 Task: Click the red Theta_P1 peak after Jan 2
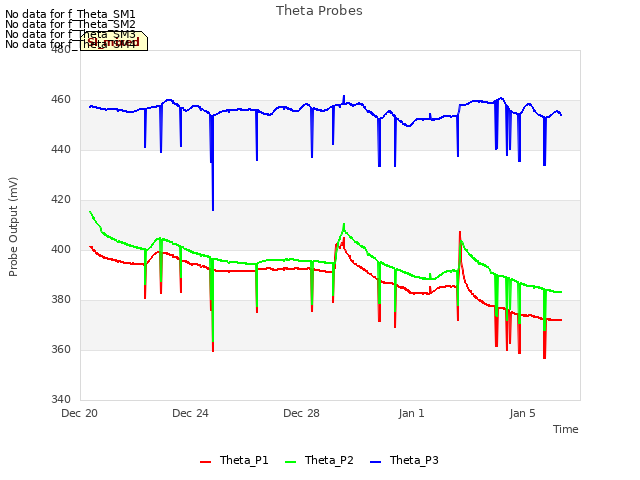(460, 232)
